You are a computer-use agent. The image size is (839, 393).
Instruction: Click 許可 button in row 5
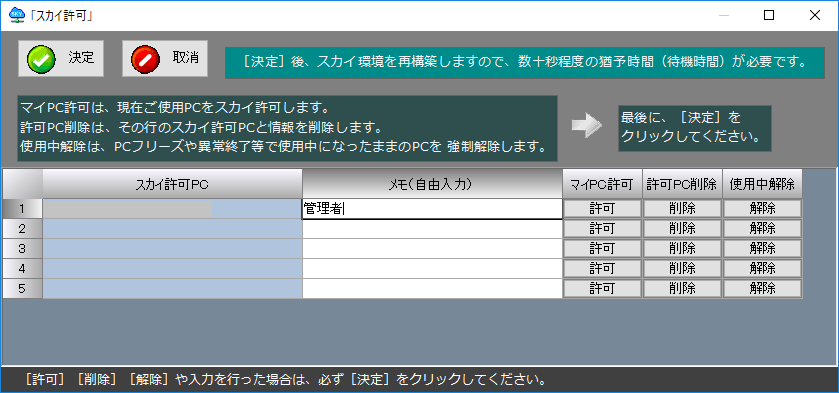[x=602, y=288]
